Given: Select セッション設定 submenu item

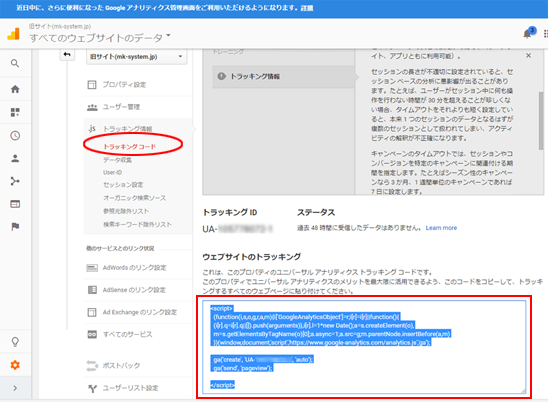Looking at the screenshot, I should (123, 185).
